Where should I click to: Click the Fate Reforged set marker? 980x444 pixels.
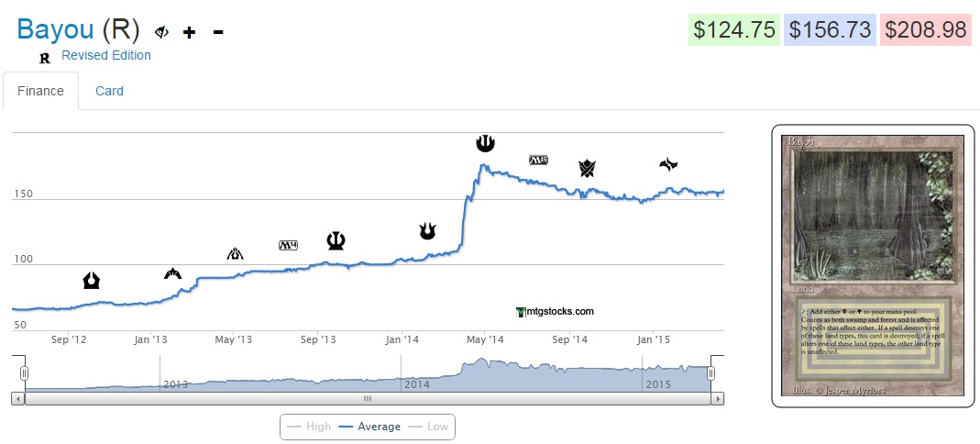(668, 164)
